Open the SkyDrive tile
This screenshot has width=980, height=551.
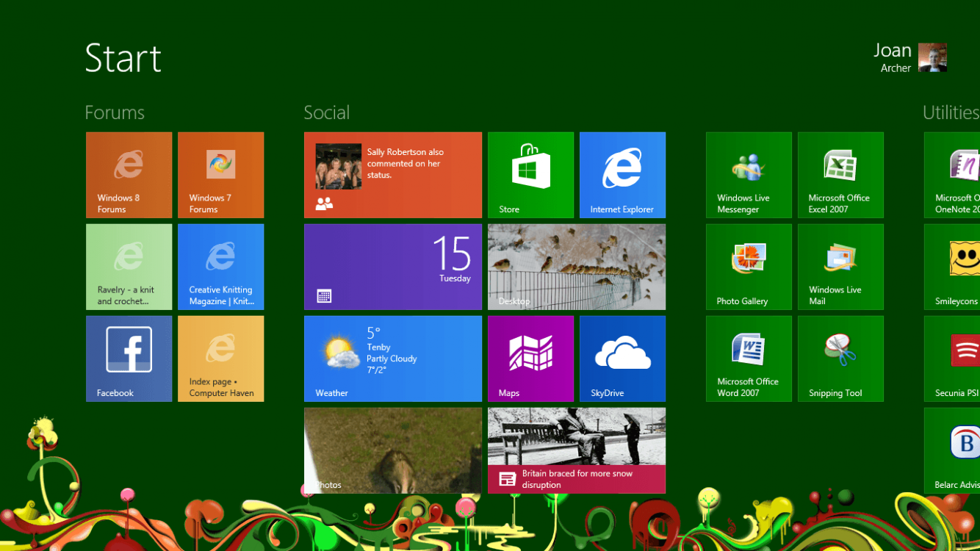[622, 359]
